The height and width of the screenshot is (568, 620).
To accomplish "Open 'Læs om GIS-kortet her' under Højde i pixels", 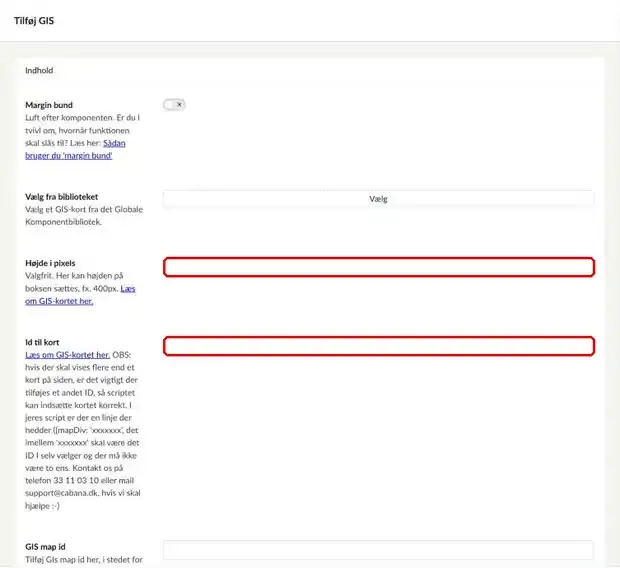I will tap(80, 295).
